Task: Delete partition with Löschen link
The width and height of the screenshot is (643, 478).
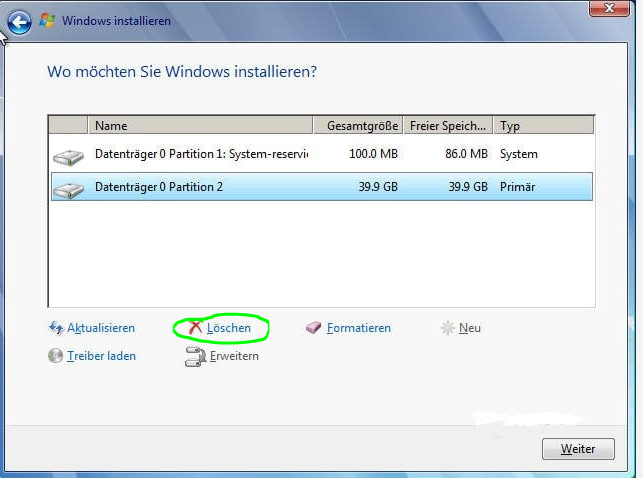Action: (229, 328)
